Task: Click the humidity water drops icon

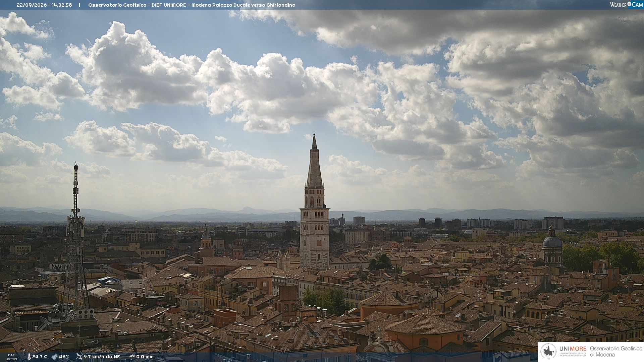Action: click(x=54, y=357)
